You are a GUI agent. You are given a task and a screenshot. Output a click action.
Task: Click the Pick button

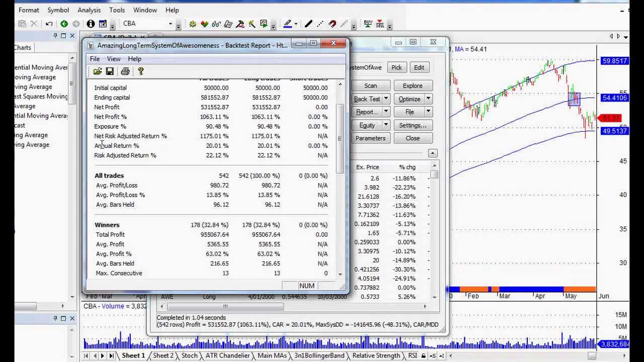point(396,67)
